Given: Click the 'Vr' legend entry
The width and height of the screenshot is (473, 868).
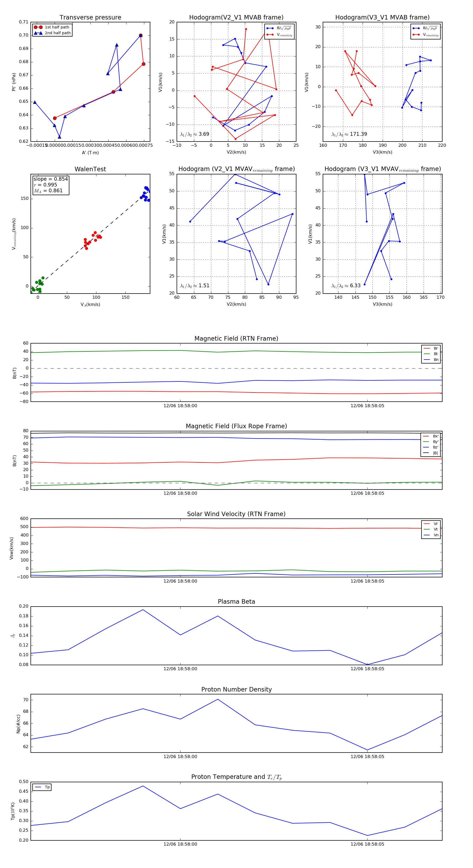Looking at the screenshot, I should pyautogui.click(x=431, y=524).
